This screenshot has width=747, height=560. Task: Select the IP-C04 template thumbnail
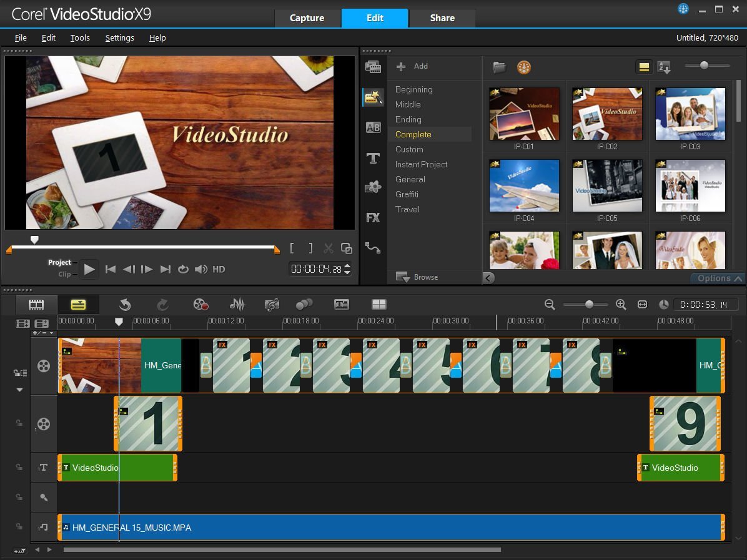[x=524, y=186]
